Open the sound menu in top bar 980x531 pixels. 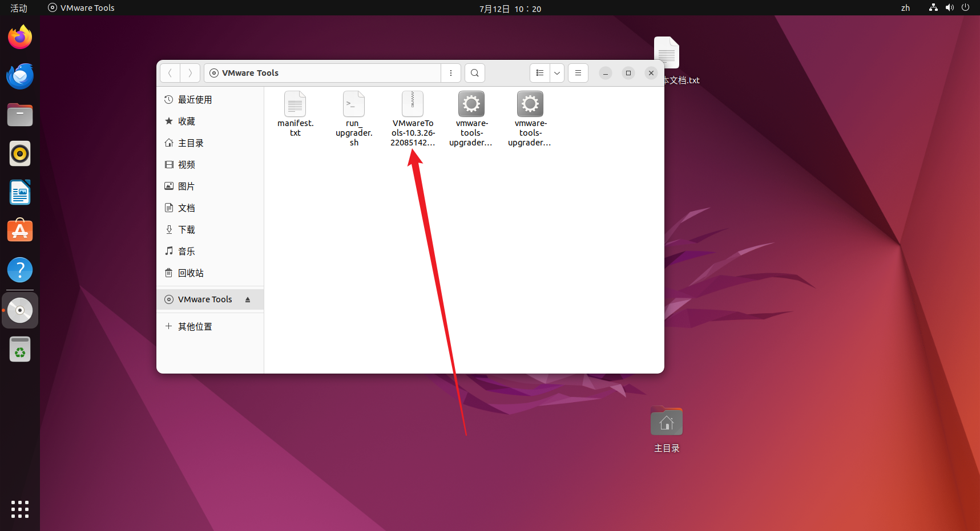pos(949,7)
